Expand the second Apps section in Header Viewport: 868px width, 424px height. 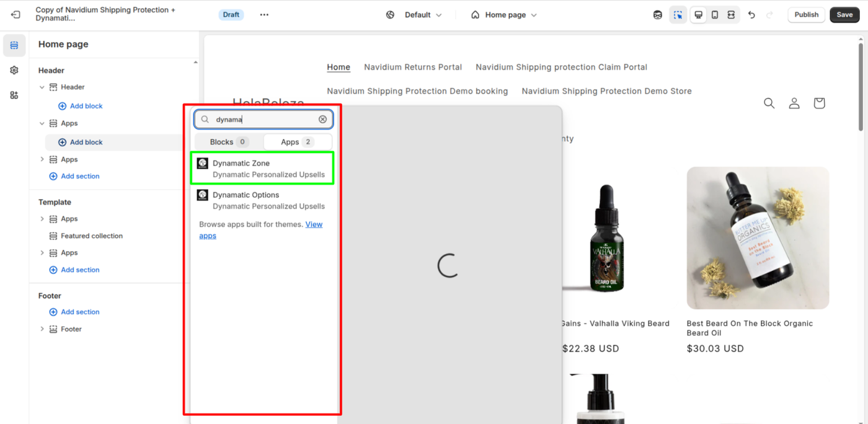click(42, 159)
